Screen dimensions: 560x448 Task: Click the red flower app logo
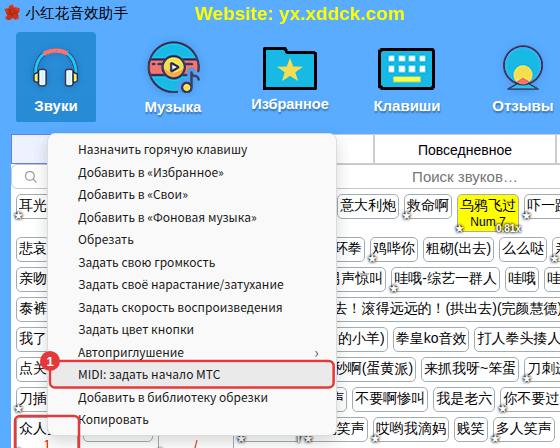point(12,13)
